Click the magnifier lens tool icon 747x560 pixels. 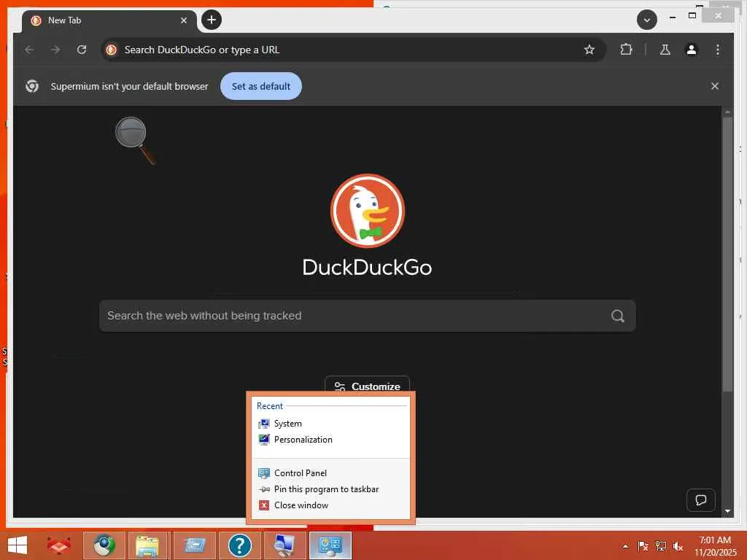pos(135,141)
